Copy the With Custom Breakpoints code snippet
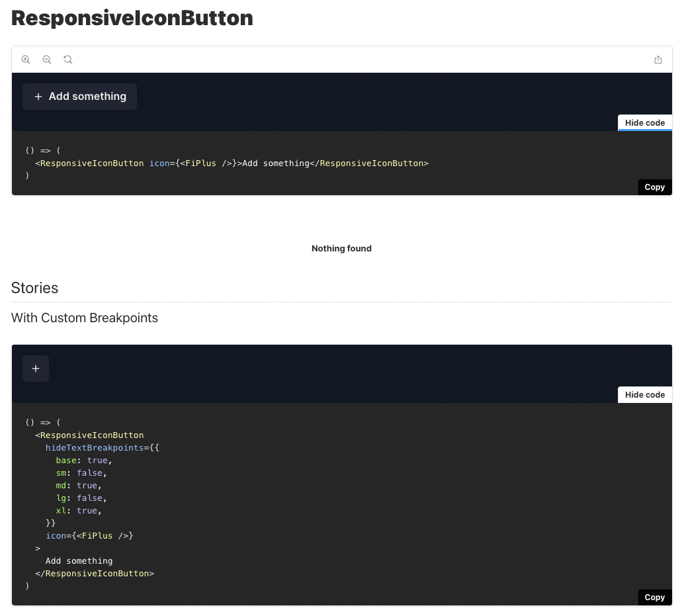The width and height of the screenshot is (684, 616). click(x=654, y=597)
